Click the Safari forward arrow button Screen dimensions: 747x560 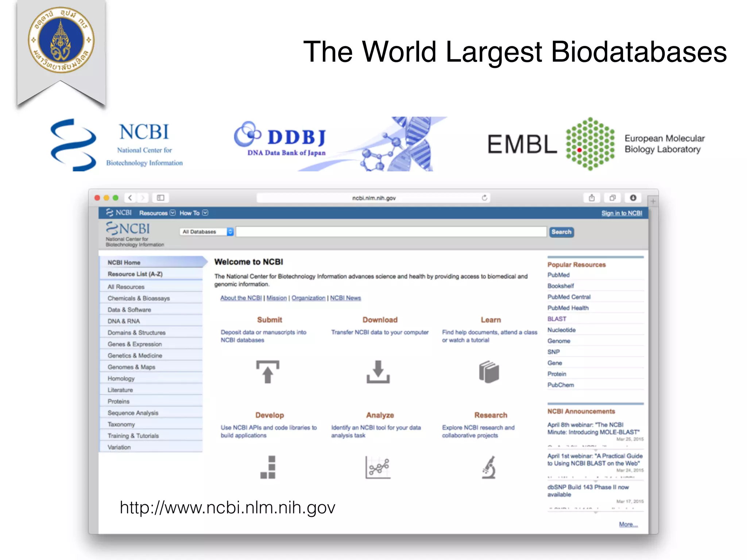tap(143, 198)
